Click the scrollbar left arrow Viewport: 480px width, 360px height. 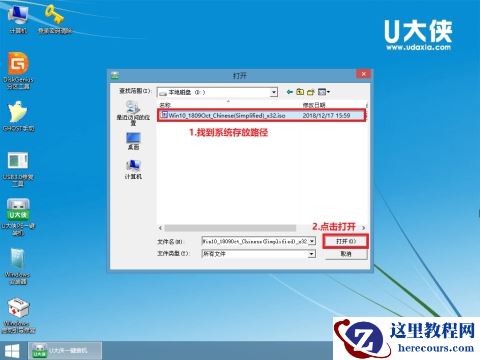(x=160, y=228)
